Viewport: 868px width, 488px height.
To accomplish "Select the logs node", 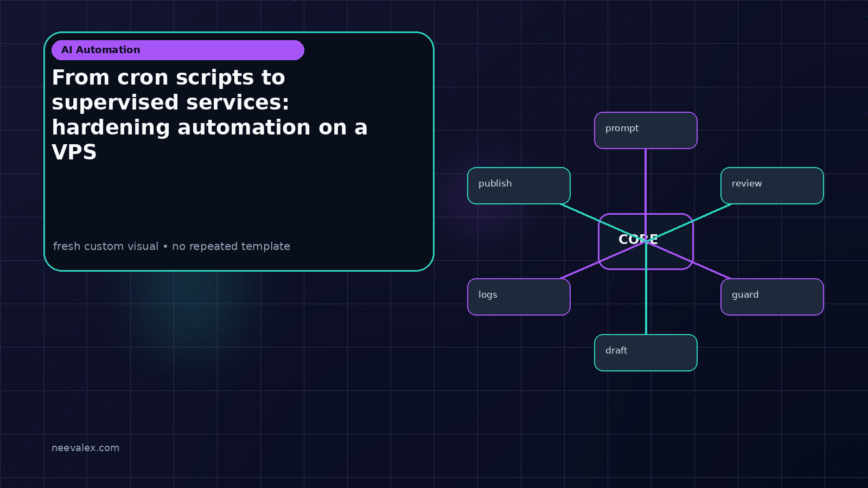I will pyautogui.click(x=519, y=297).
